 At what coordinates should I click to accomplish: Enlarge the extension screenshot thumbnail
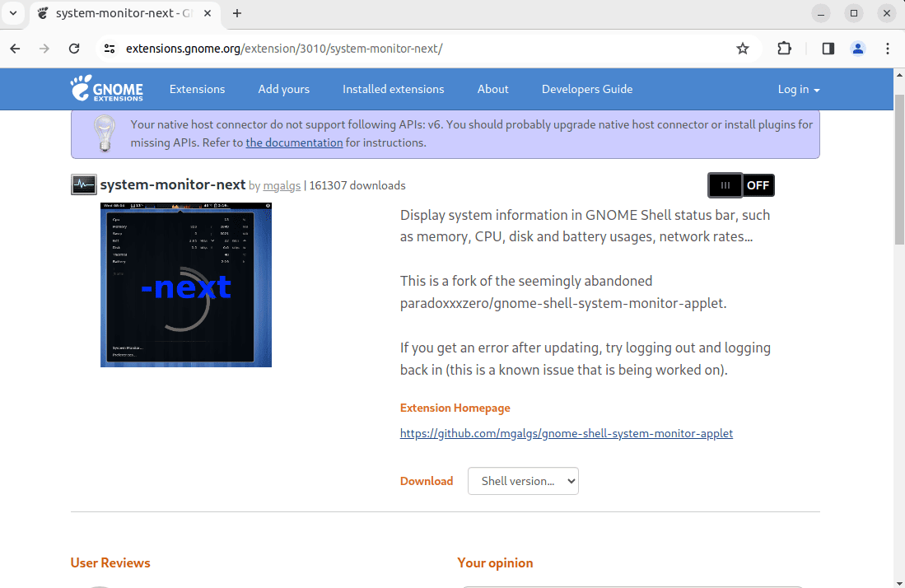pos(186,284)
